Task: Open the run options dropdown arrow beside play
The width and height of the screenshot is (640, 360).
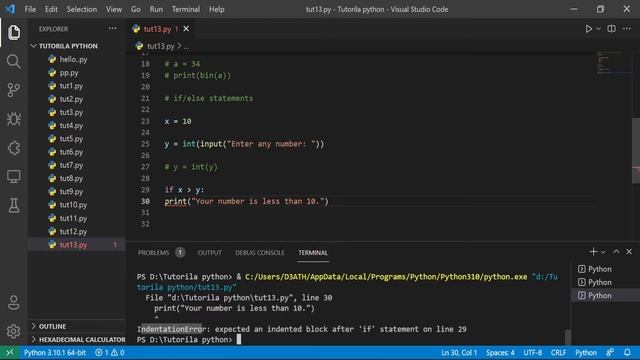Action: click(598, 29)
